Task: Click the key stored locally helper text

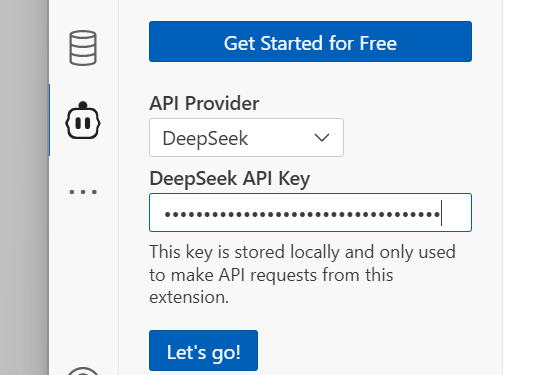Action: click(x=302, y=274)
